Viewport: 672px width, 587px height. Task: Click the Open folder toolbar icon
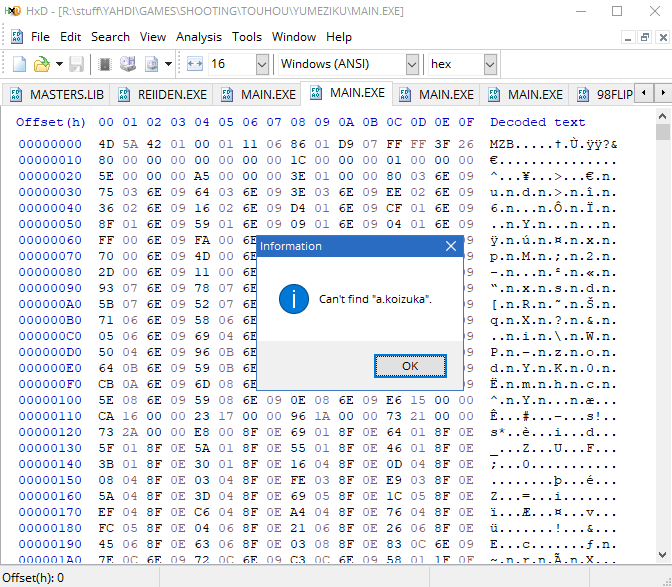(x=42, y=64)
